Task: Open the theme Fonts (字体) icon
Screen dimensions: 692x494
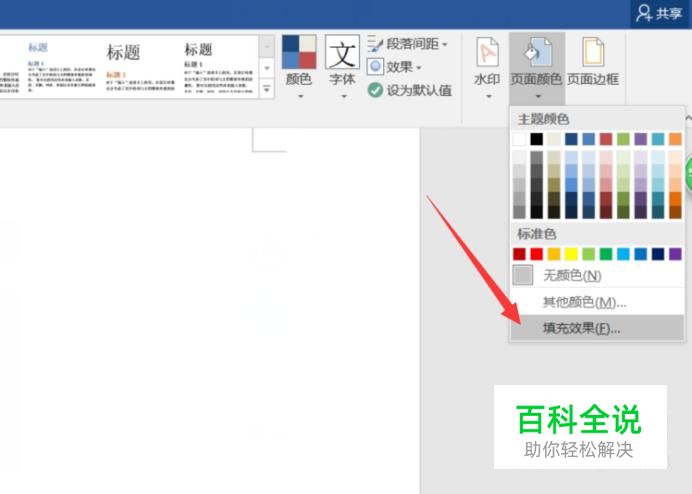Action: [342, 52]
